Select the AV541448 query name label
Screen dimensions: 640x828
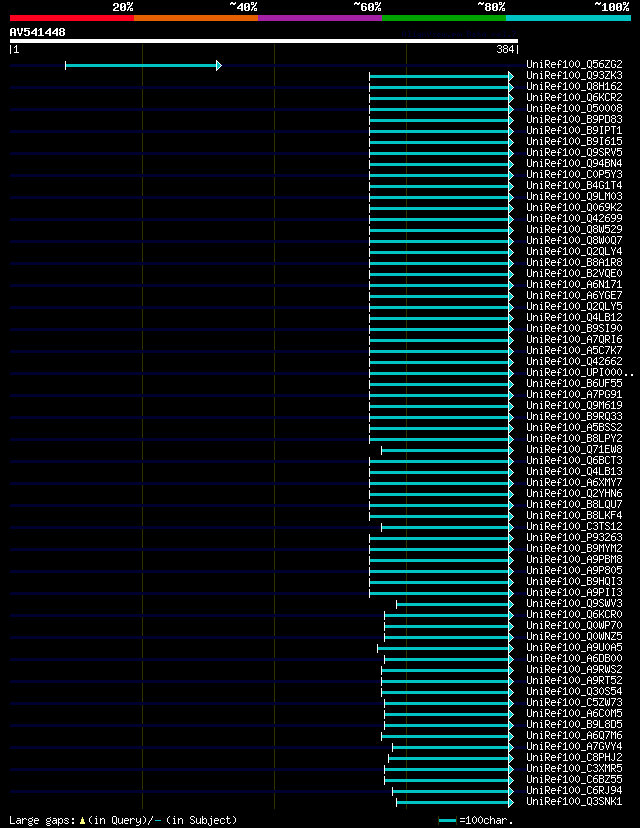click(37, 32)
